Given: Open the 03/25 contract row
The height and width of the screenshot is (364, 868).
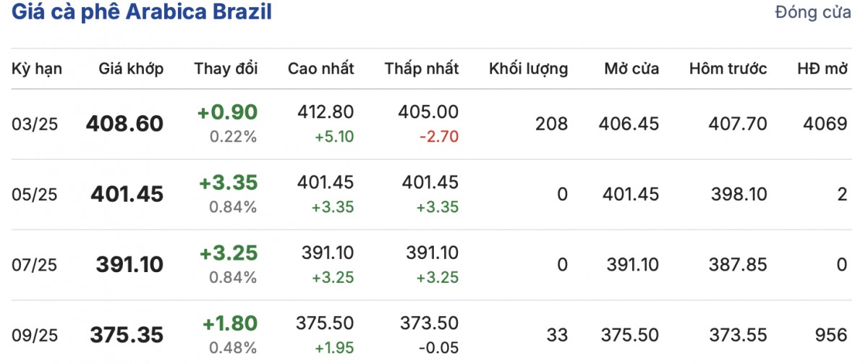Looking at the screenshot, I should [x=35, y=124].
